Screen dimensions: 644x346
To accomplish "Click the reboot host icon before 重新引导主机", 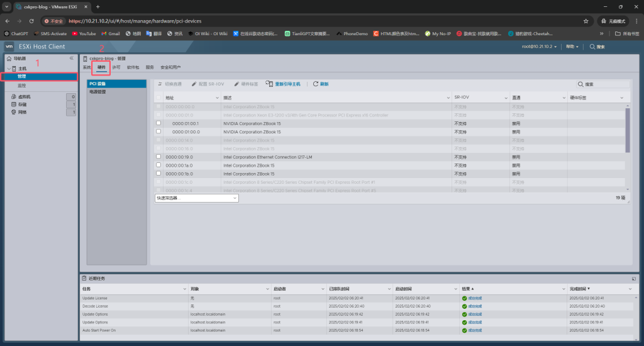I will click(269, 84).
